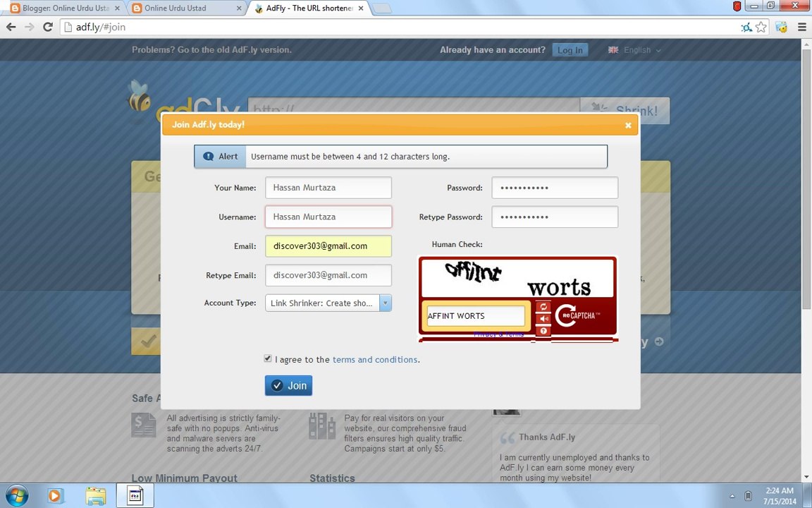
Task: Click the Alert info icon
Action: [208, 157]
